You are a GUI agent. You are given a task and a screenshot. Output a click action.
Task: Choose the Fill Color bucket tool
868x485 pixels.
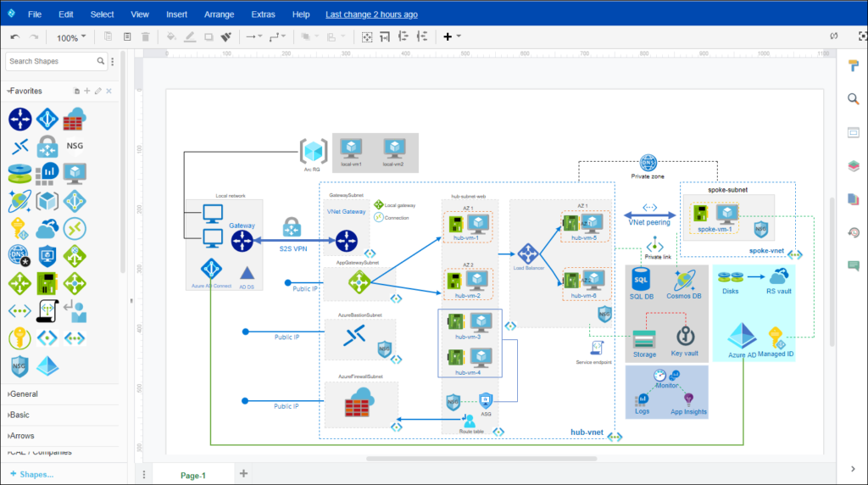point(171,36)
